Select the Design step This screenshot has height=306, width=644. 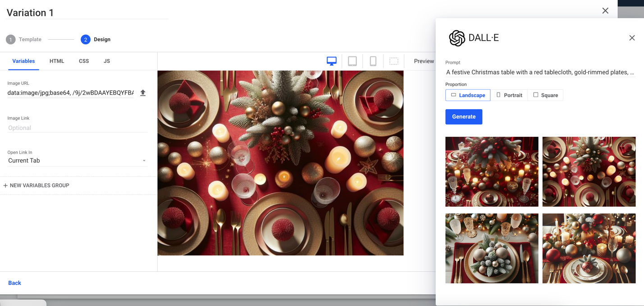point(96,40)
